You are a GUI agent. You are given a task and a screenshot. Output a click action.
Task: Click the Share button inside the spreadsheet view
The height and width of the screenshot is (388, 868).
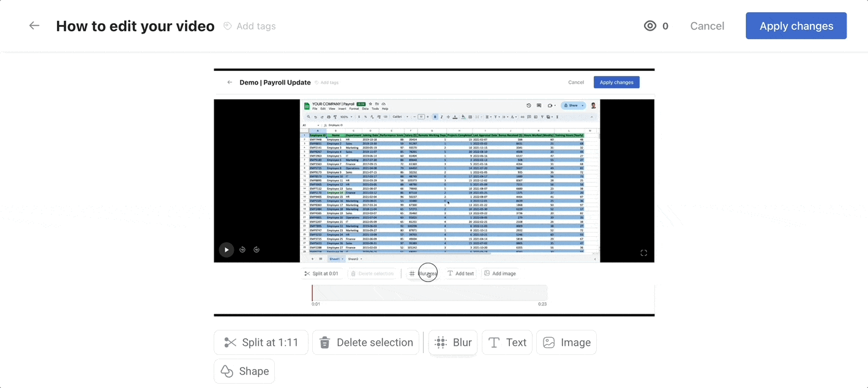coord(573,105)
